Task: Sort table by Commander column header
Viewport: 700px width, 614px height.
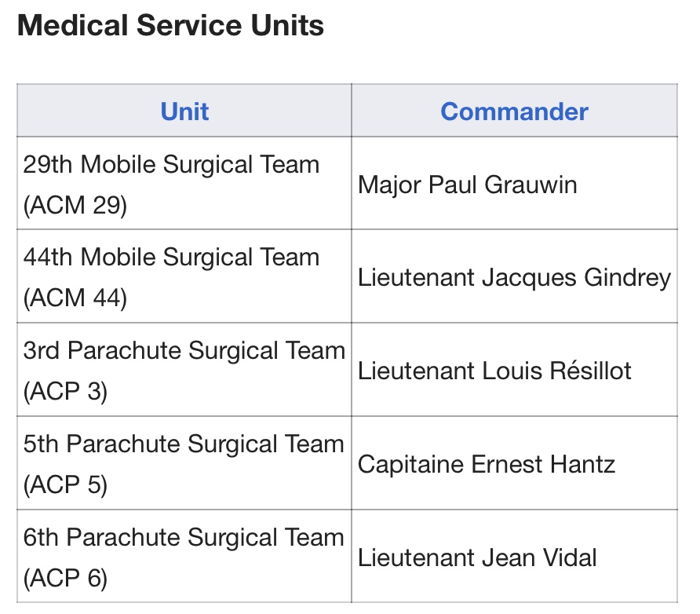Action: coord(514,111)
